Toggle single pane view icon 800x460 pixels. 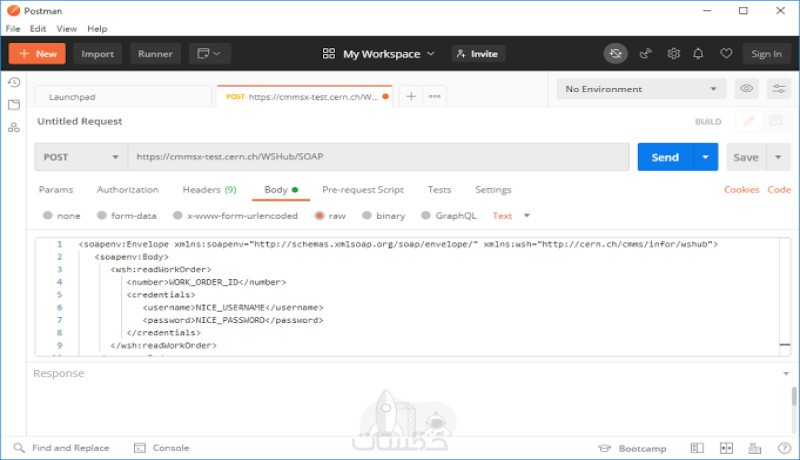coord(697,448)
